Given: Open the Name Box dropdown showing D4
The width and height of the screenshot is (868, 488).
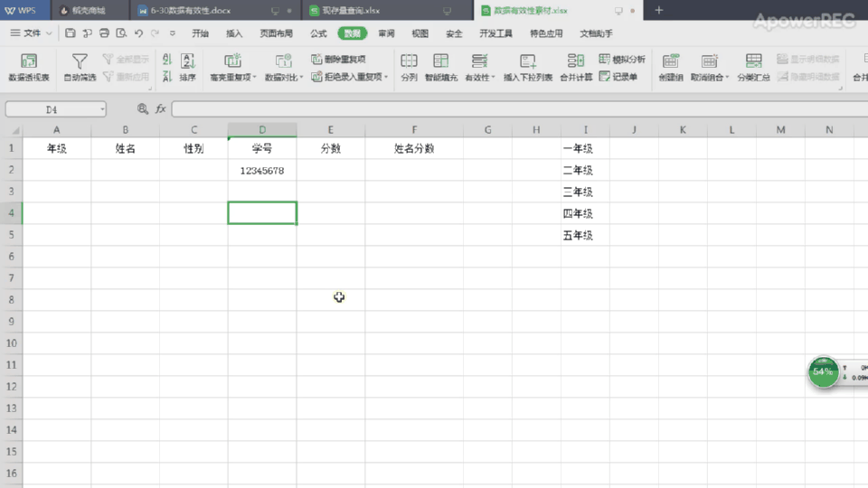Looking at the screenshot, I should pos(101,108).
